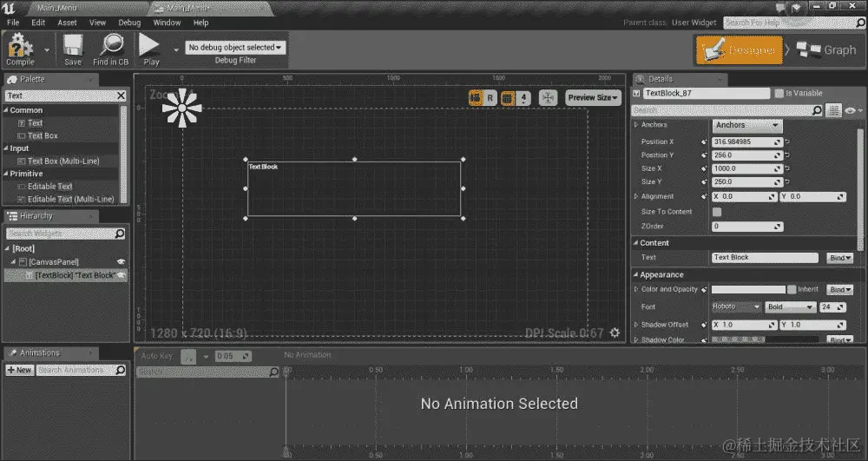
Task: Toggle the Inherit color checkbox
Action: coord(792,289)
